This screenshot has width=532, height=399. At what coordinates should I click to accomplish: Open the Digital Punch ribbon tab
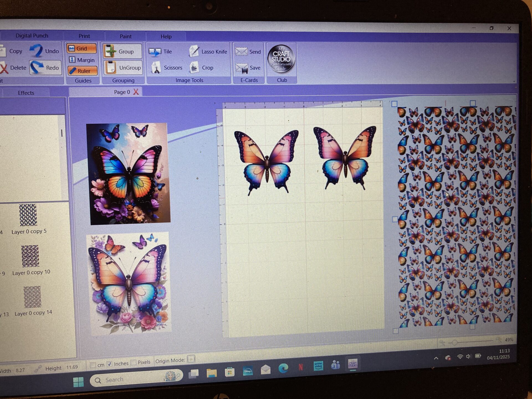point(32,36)
